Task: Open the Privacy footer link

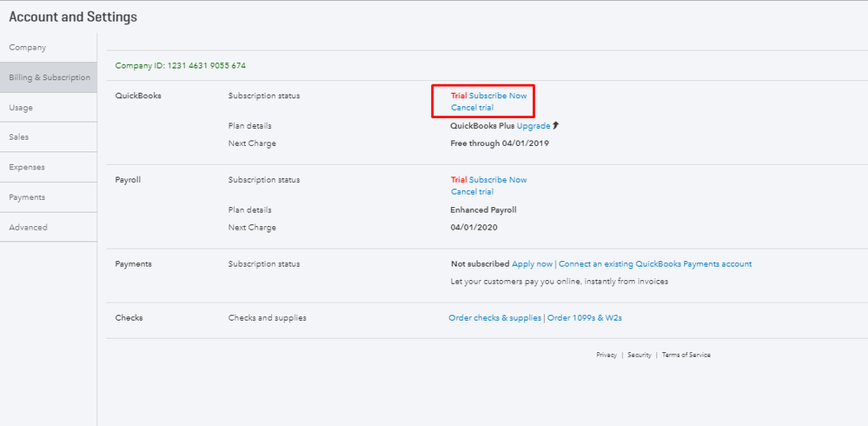Action: (x=606, y=355)
